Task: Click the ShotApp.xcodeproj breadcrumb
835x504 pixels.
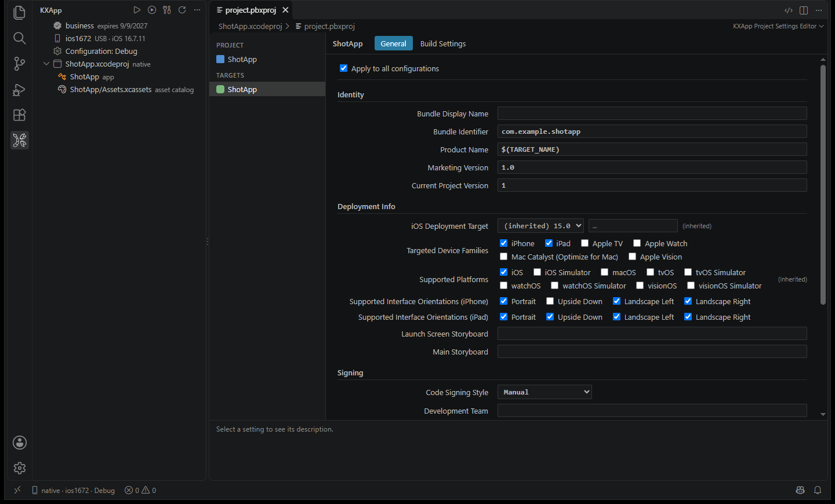Action: tap(251, 26)
